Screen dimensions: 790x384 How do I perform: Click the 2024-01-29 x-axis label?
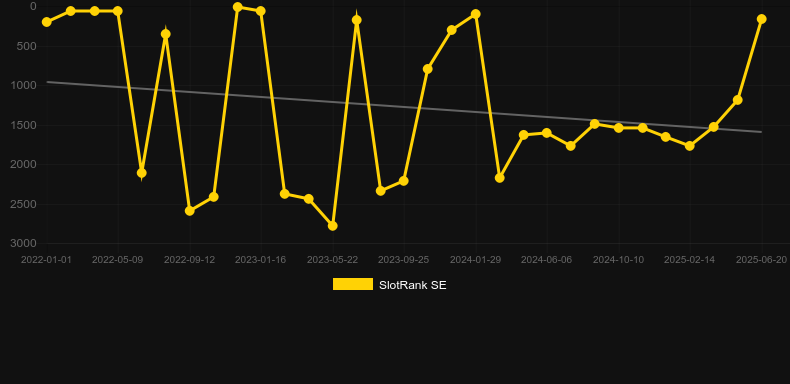tap(476, 260)
